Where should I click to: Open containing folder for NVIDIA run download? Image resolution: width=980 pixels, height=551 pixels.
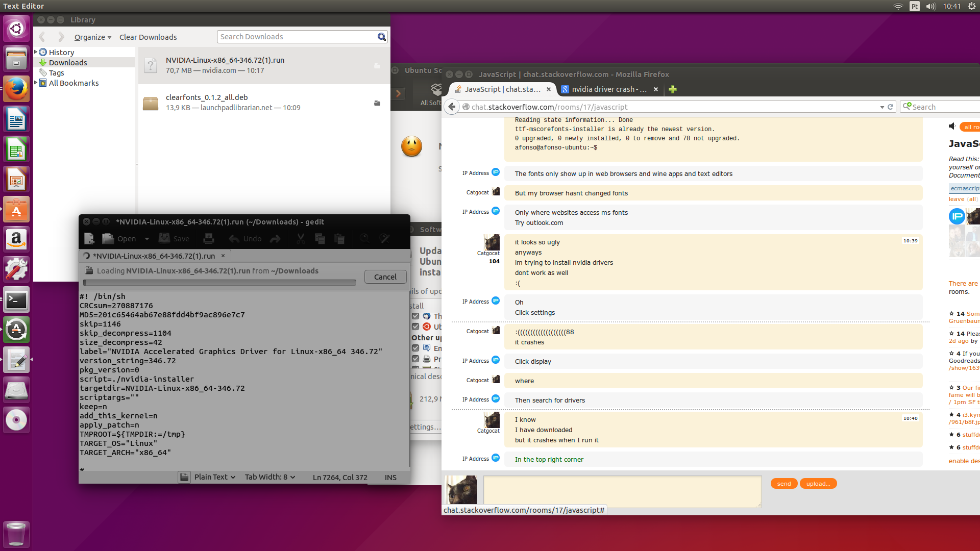[x=377, y=66]
